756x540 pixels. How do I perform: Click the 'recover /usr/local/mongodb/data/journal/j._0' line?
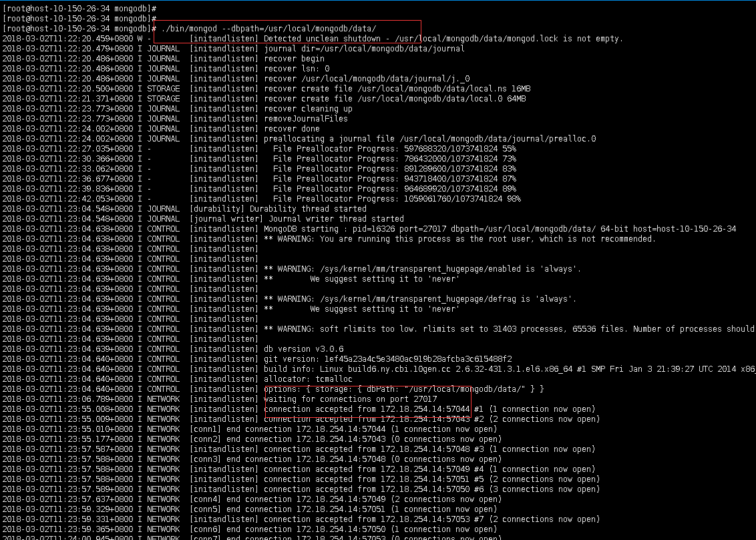click(x=236, y=79)
